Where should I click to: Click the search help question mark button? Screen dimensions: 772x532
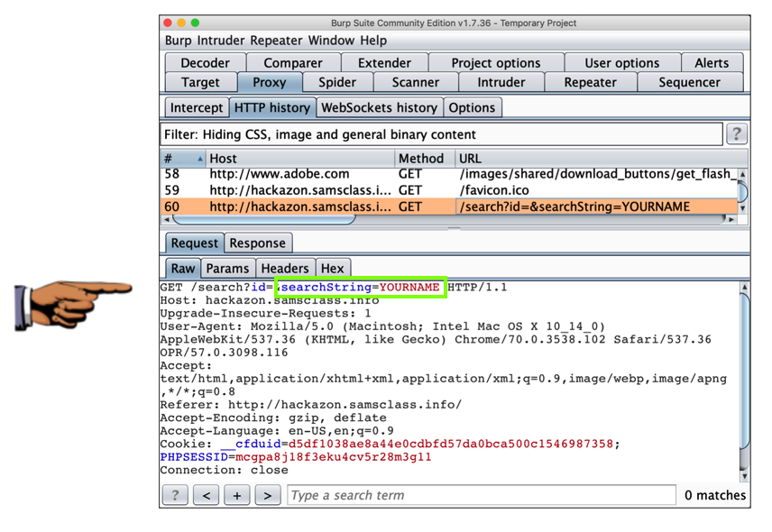point(175,495)
